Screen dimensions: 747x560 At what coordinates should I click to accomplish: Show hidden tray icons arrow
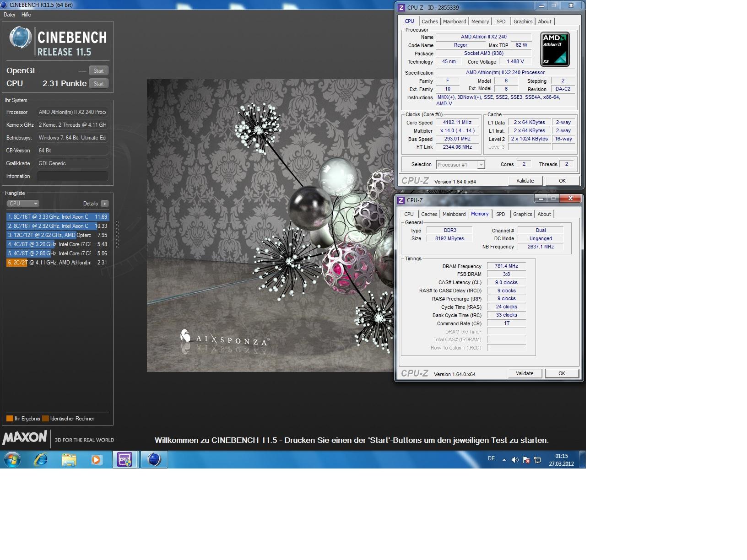coord(504,460)
